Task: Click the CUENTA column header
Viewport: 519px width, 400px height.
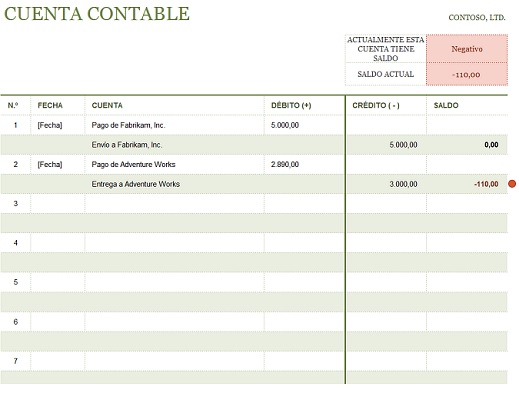Action: tap(107, 105)
